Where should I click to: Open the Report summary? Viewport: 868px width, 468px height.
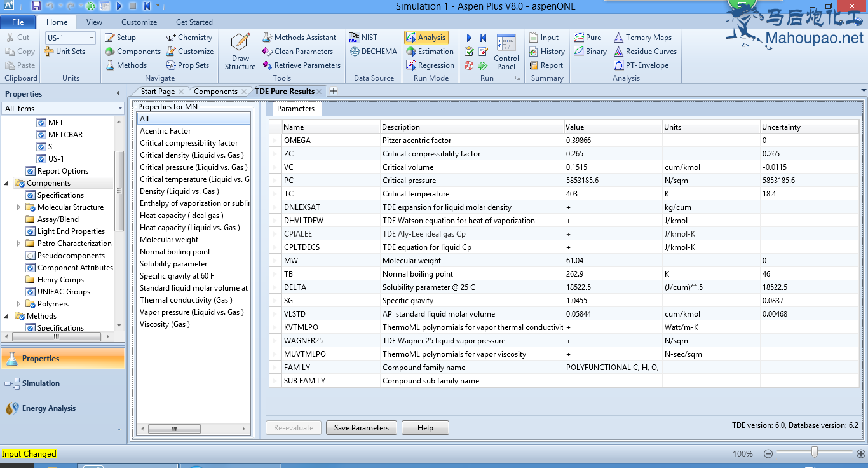click(x=546, y=65)
